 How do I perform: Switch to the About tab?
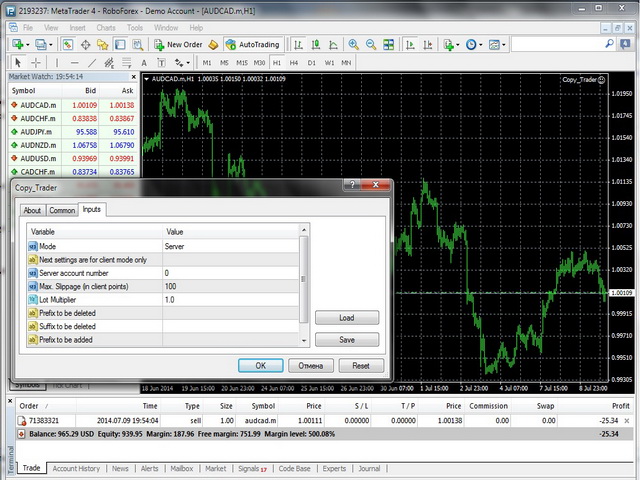32,210
